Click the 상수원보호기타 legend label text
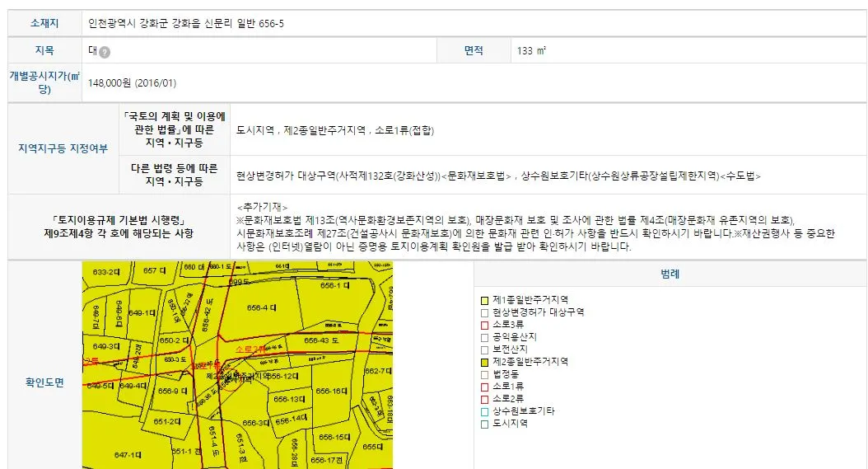The width and height of the screenshot is (868, 469). pyautogui.click(x=524, y=410)
